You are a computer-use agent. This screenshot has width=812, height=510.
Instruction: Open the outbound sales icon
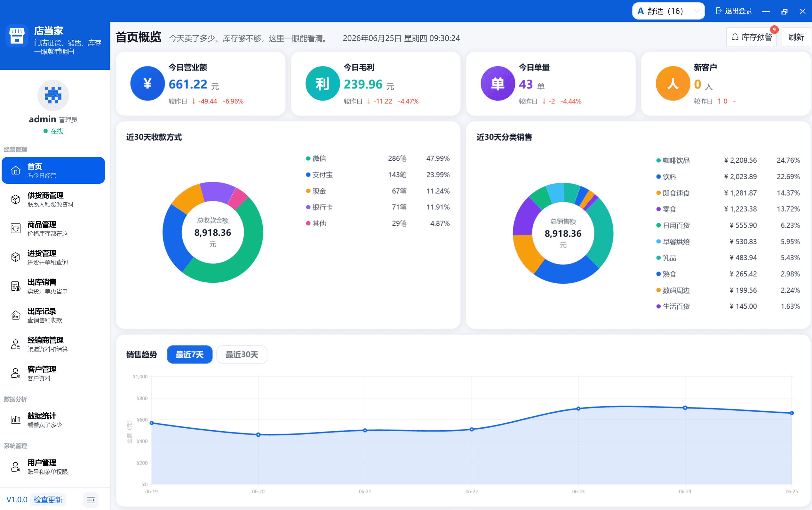pyautogui.click(x=15, y=286)
